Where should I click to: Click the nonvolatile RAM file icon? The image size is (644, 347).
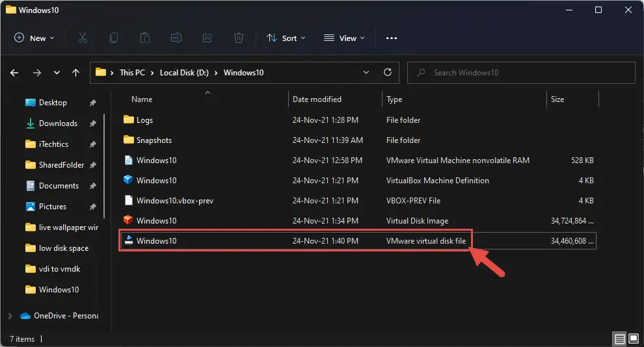pyautogui.click(x=129, y=160)
